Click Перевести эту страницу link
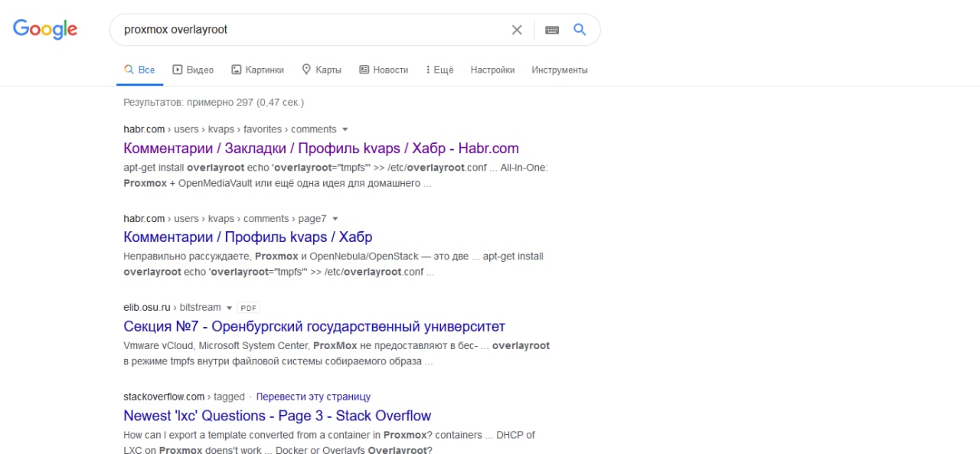Image resolution: width=980 pixels, height=454 pixels. click(313, 397)
